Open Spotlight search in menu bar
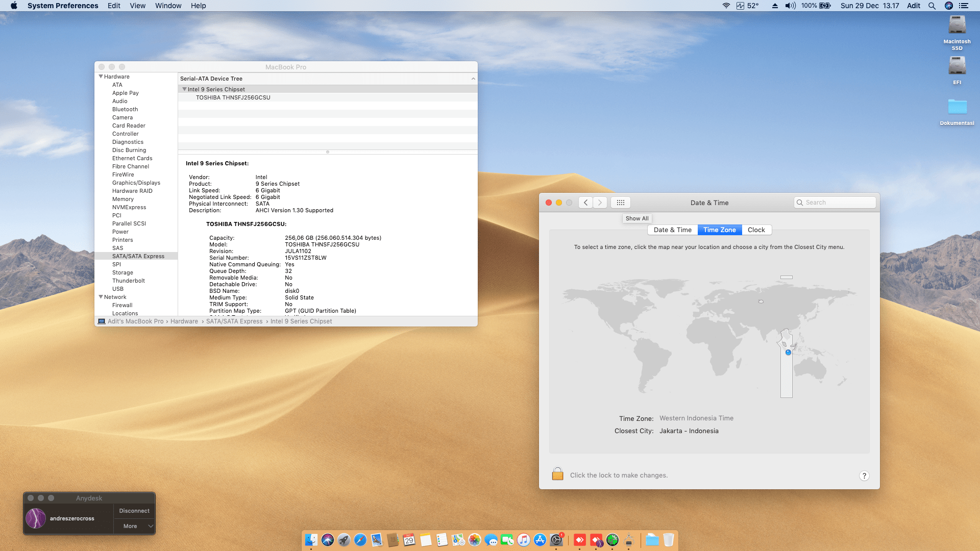 pyautogui.click(x=932, y=6)
